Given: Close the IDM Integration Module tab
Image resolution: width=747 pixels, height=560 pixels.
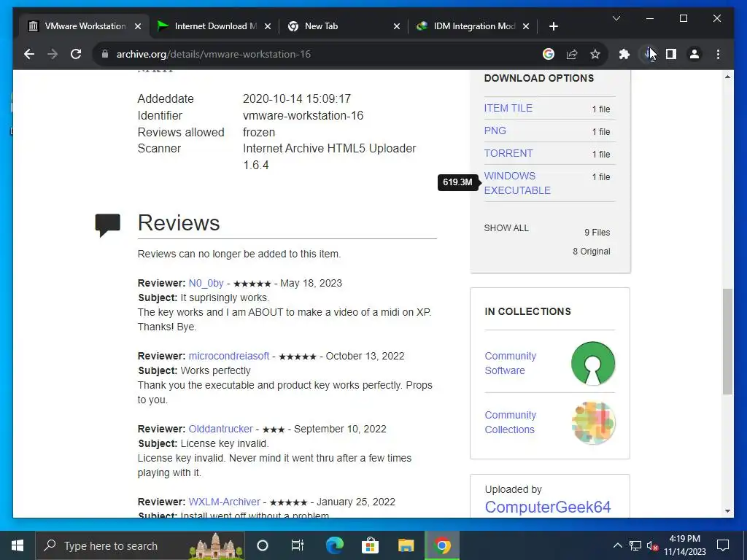Looking at the screenshot, I should pos(526,26).
